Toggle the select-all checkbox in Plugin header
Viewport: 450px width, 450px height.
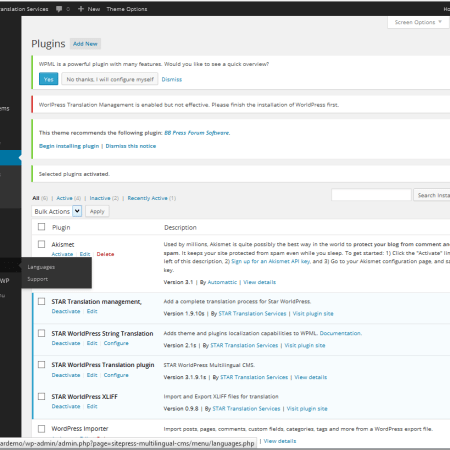pos(41,227)
